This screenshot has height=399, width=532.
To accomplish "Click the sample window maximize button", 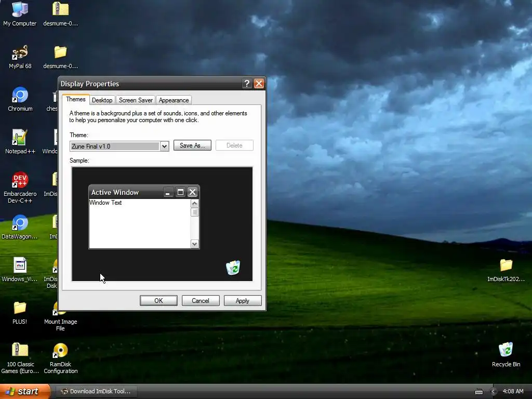I will (x=180, y=192).
